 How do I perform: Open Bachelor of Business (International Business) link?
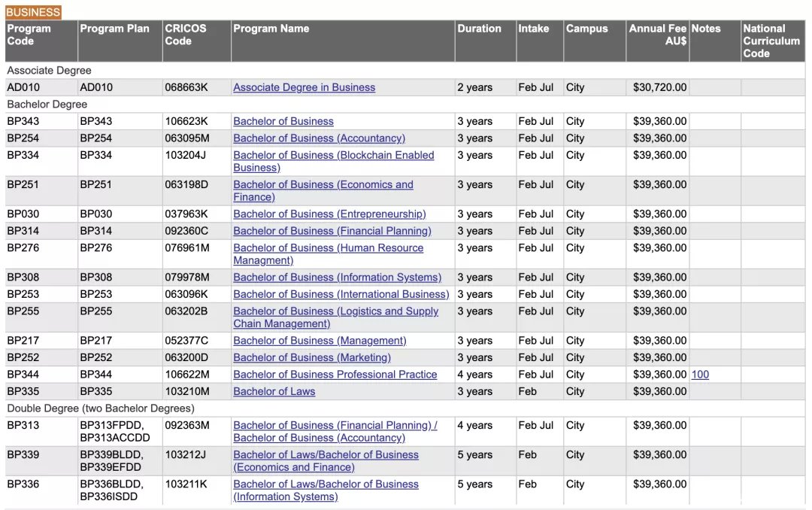(x=341, y=294)
